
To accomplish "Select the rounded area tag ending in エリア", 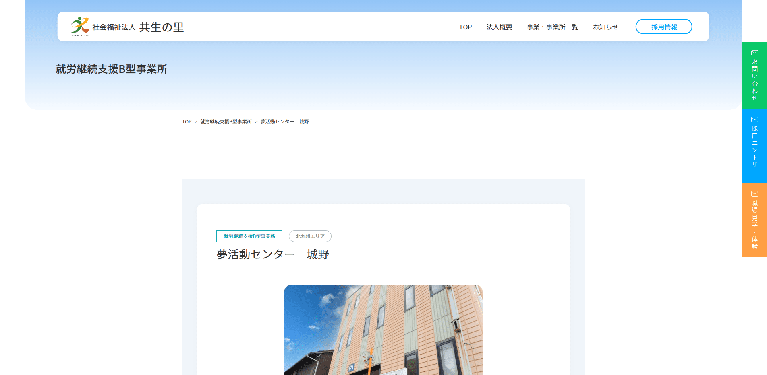I will tap(310, 236).
